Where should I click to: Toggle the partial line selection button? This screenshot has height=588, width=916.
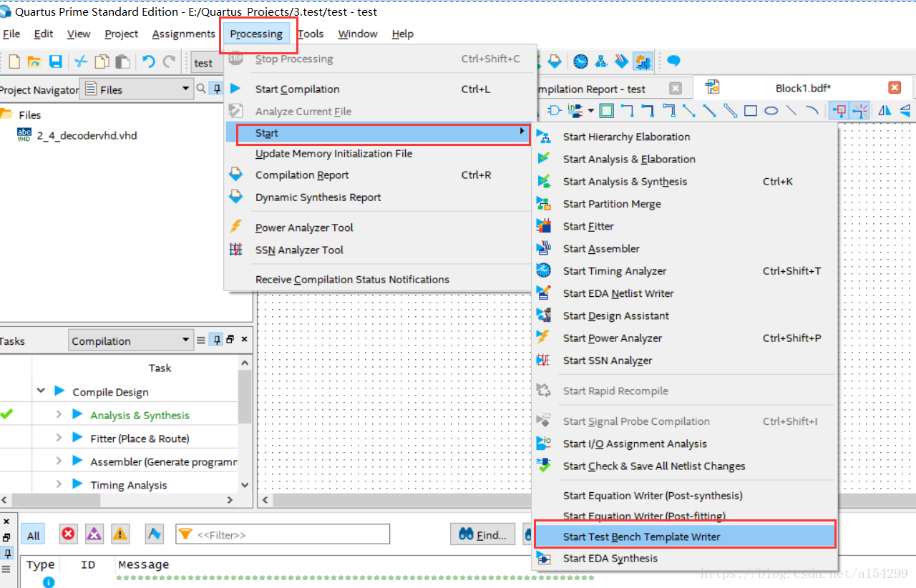859,110
